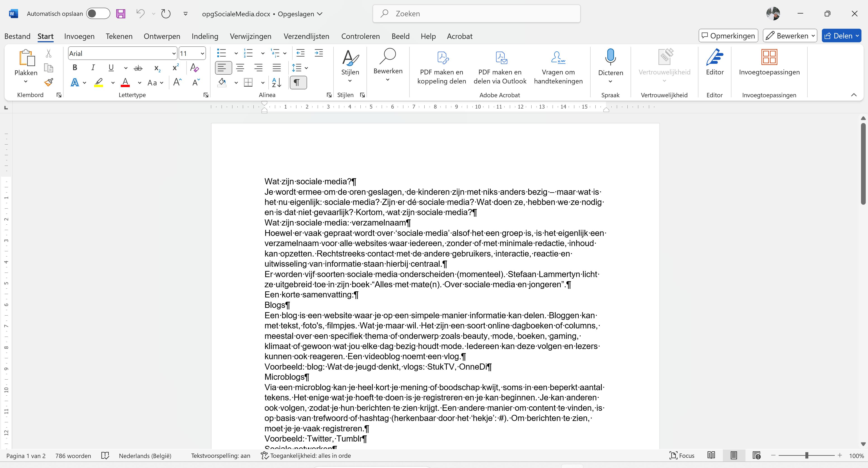This screenshot has width=868, height=468.
Task: Toggle paragraph marks display off
Action: 298,83
